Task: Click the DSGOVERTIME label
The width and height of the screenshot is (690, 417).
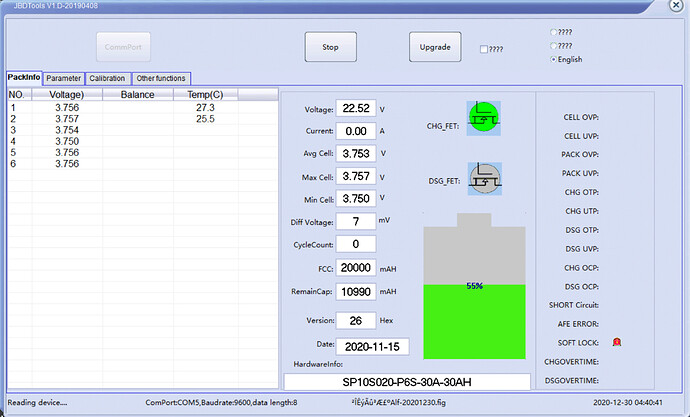Action: point(572,380)
